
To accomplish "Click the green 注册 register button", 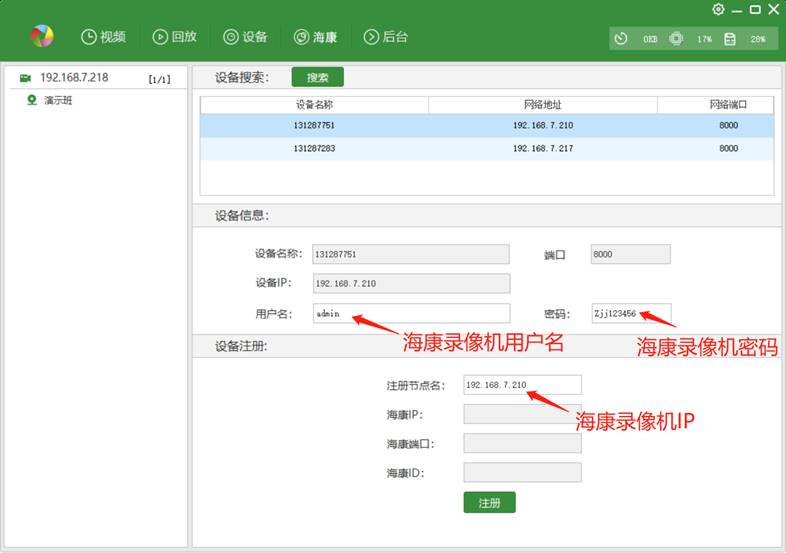I will point(489,502).
